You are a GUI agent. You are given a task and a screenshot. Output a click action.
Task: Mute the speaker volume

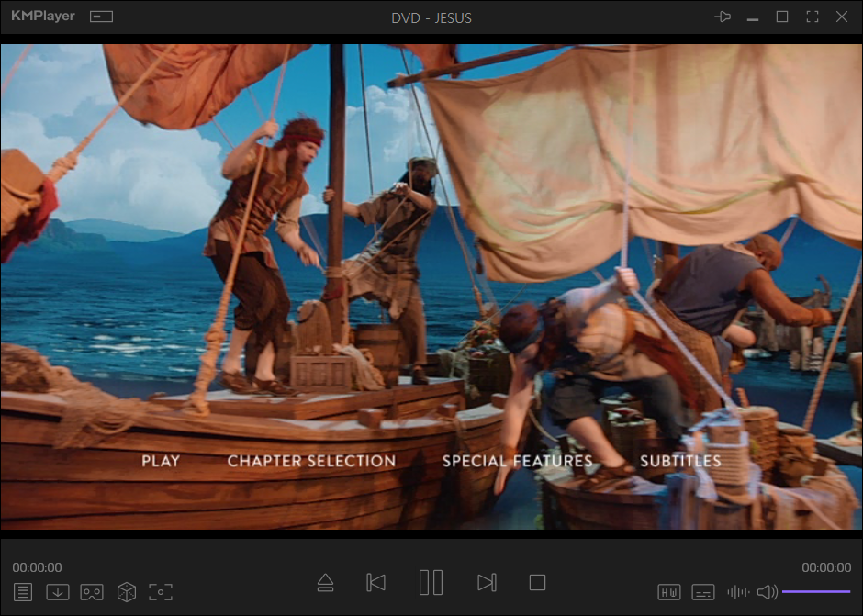pos(768,592)
